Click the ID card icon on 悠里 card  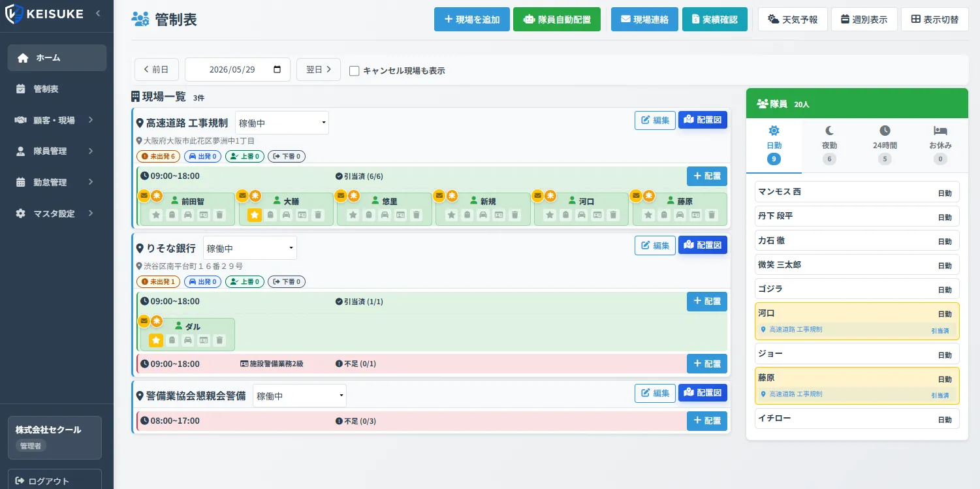coord(401,214)
